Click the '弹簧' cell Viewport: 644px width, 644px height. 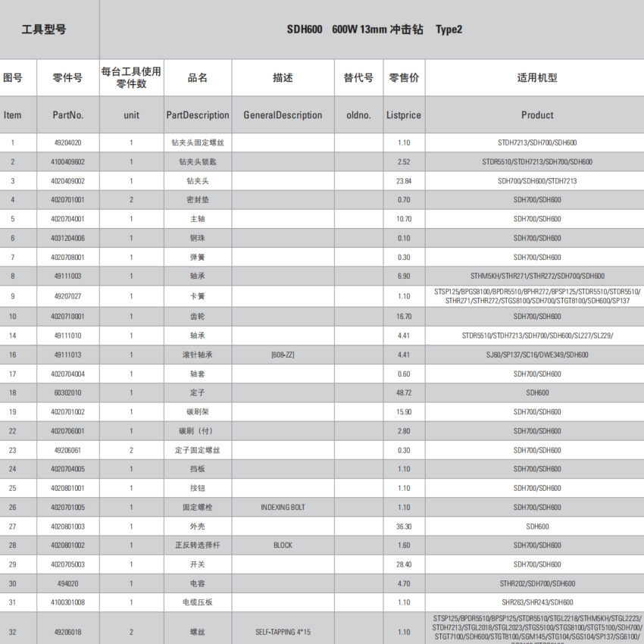[x=198, y=258]
